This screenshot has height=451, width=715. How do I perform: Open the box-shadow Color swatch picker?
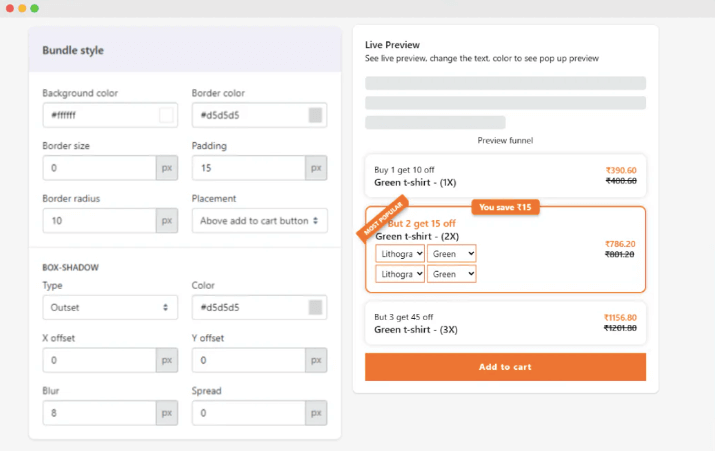coord(315,308)
